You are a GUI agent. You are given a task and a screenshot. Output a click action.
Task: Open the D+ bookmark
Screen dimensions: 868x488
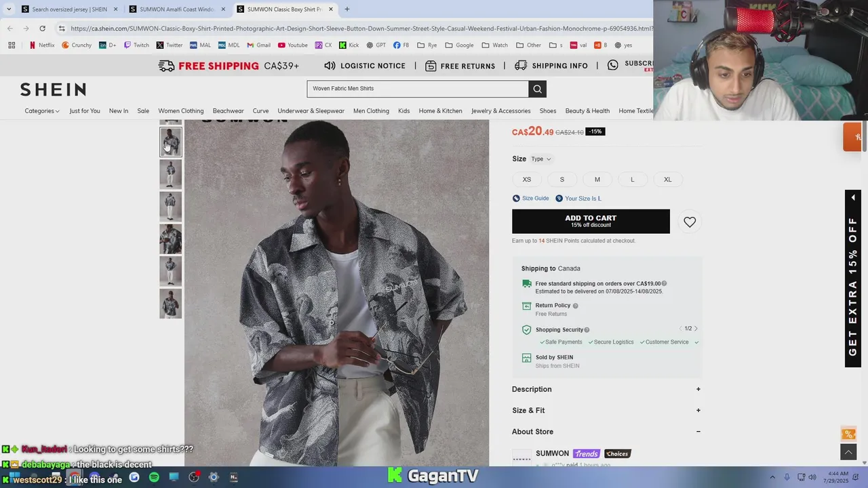(108, 45)
